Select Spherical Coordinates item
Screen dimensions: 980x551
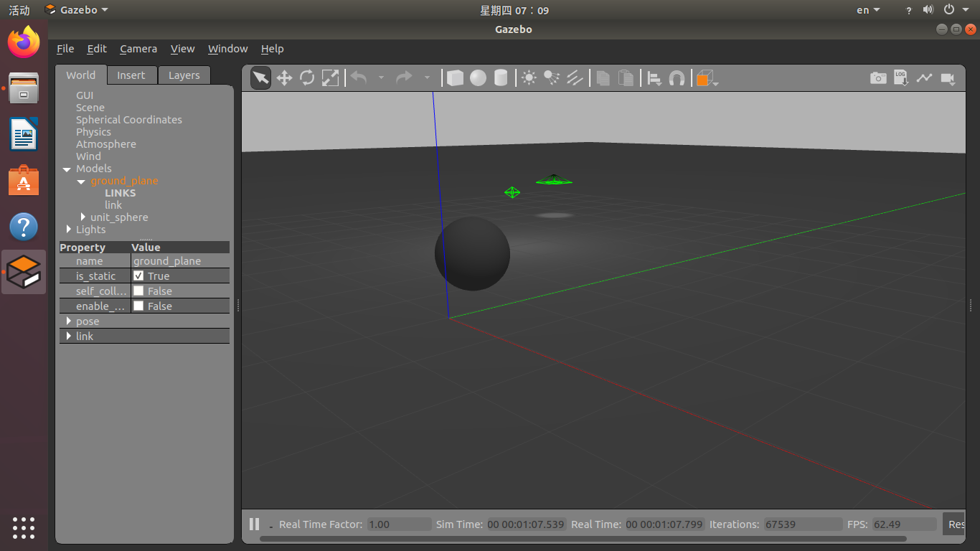tap(129, 120)
